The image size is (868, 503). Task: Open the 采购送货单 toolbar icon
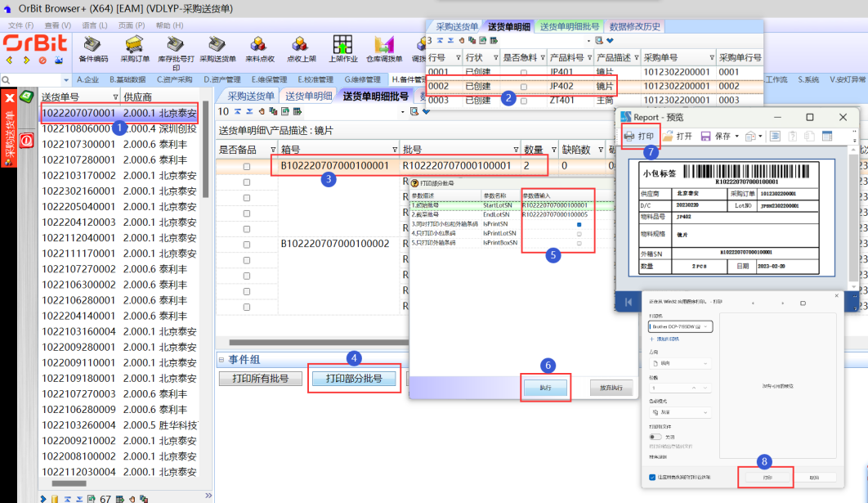pyautogui.click(x=217, y=44)
